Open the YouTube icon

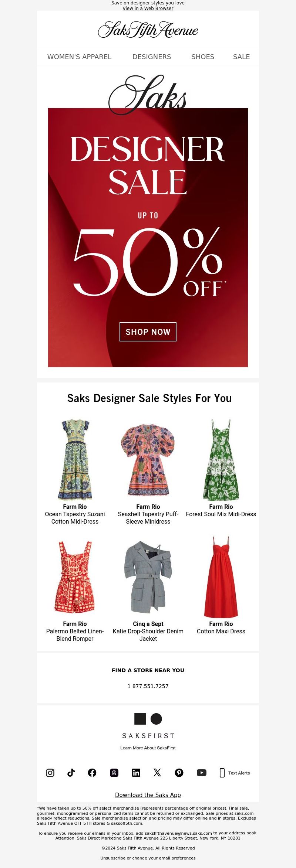tap(202, 773)
